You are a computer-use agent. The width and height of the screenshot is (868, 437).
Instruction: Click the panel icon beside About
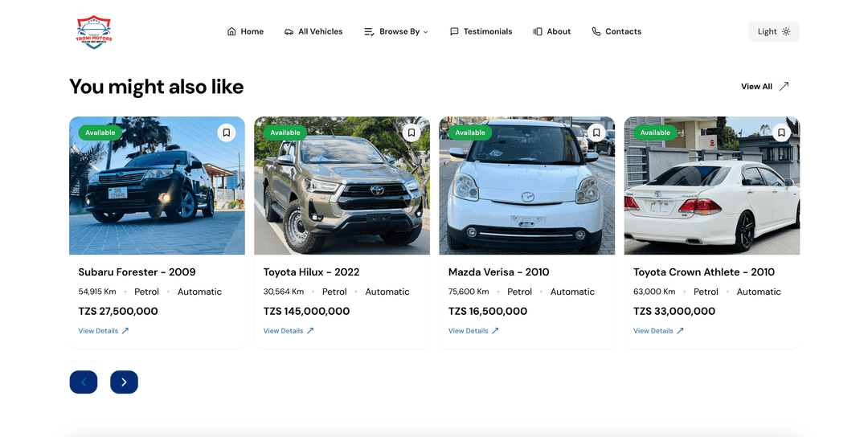pos(538,31)
